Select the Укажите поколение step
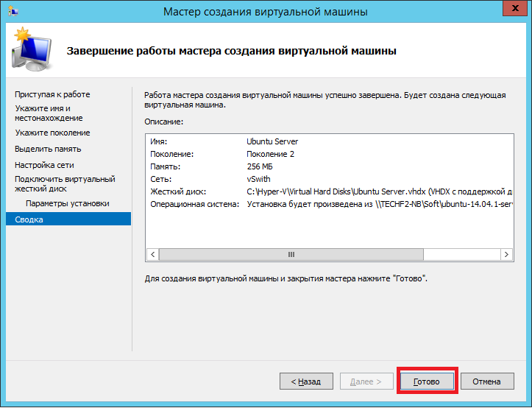 click(x=52, y=133)
